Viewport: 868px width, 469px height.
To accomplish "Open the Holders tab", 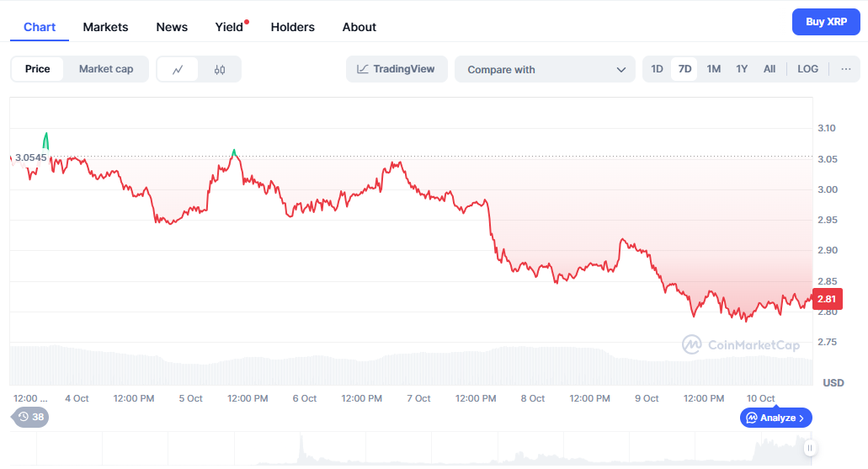I will [292, 27].
